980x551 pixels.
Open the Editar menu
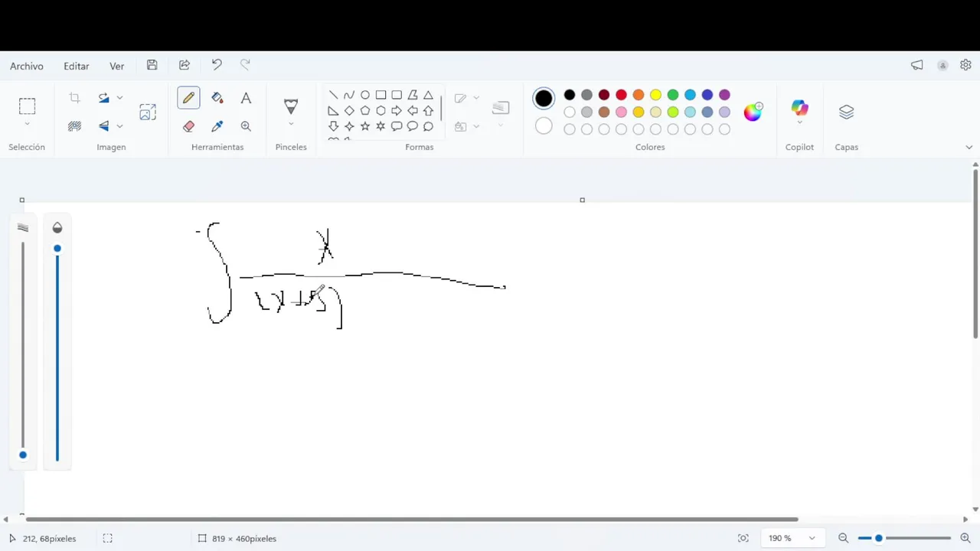pos(77,67)
